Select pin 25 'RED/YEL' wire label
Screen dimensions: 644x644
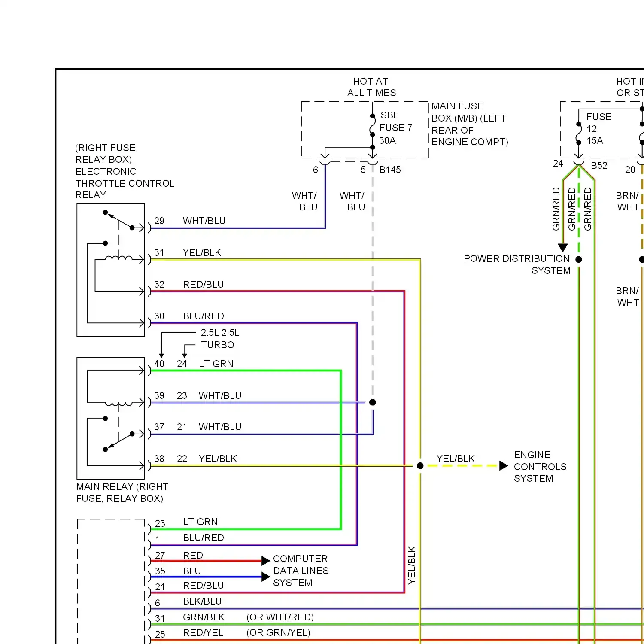203,633
